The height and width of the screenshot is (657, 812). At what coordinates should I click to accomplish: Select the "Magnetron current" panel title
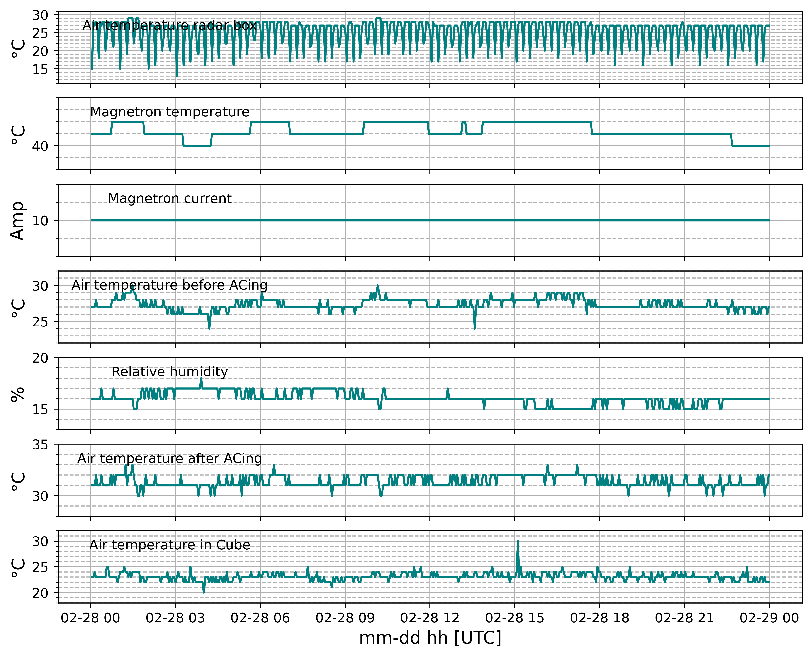coord(170,198)
